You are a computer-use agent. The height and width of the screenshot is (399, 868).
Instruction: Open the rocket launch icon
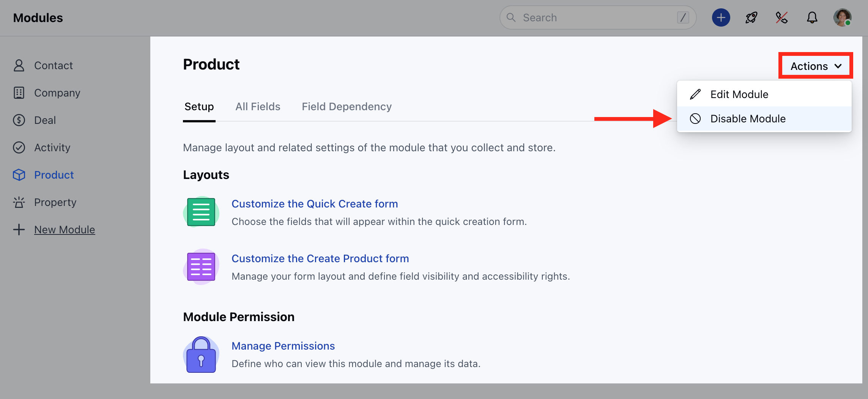(751, 18)
